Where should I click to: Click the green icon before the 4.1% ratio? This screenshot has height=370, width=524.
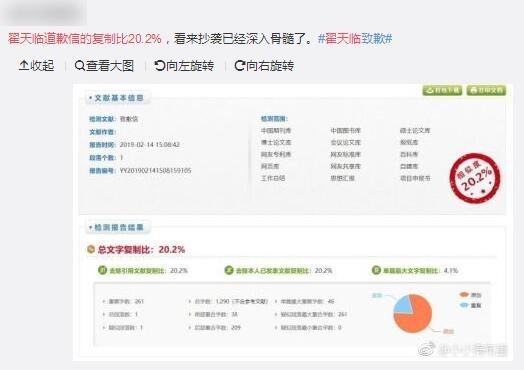pyautogui.click(x=376, y=270)
